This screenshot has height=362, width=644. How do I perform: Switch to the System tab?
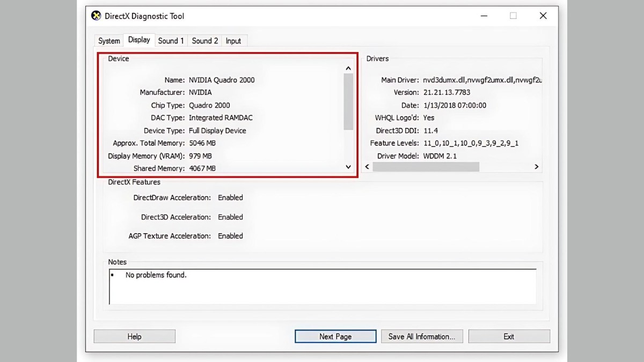pyautogui.click(x=109, y=41)
